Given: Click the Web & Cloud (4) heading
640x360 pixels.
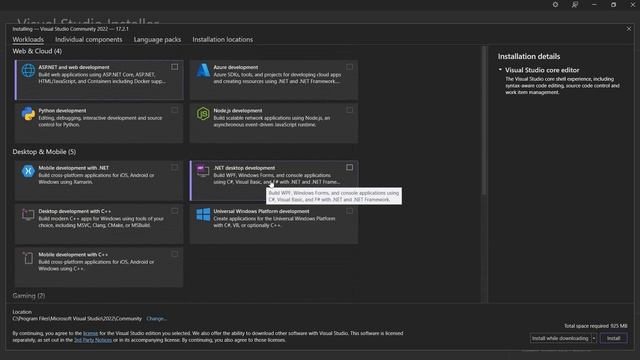Looking at the screenshot, I should click(37, 51).
